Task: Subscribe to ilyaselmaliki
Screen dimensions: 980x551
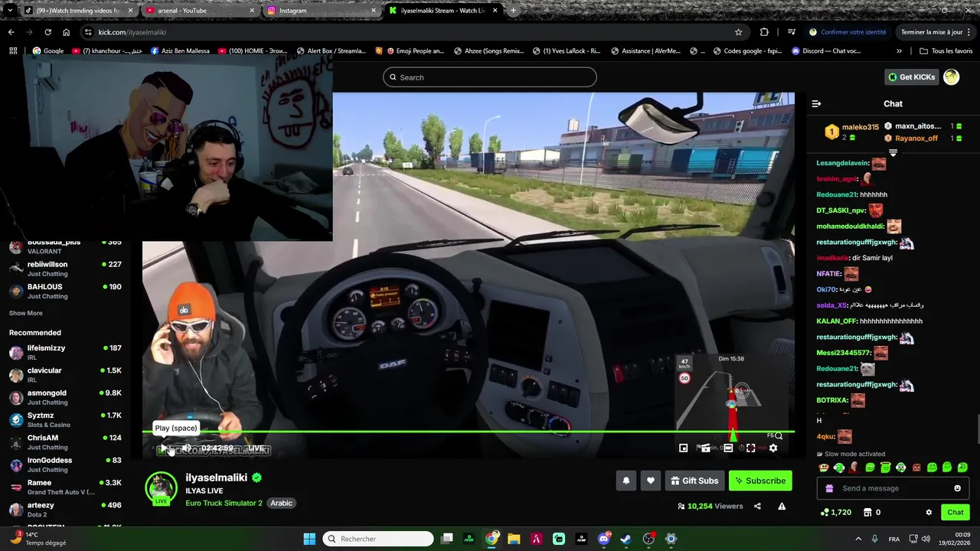Action: click(760, 481)
